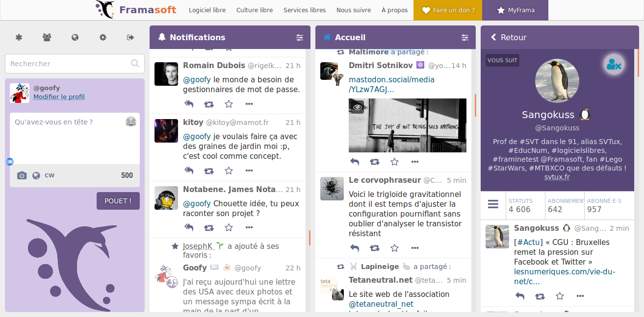Image resolution: width=644 pixels, height=317 pixels.
Task: Publish with the POUET ! button
Action: (118, 201)
